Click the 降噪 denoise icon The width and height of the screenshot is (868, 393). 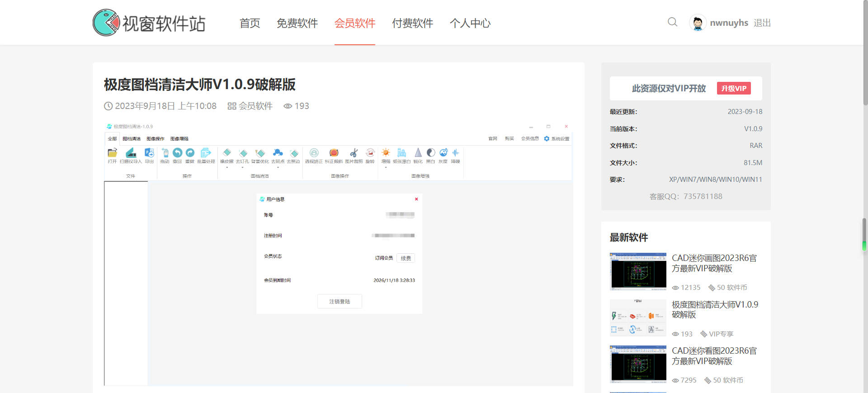pos(455,152)
